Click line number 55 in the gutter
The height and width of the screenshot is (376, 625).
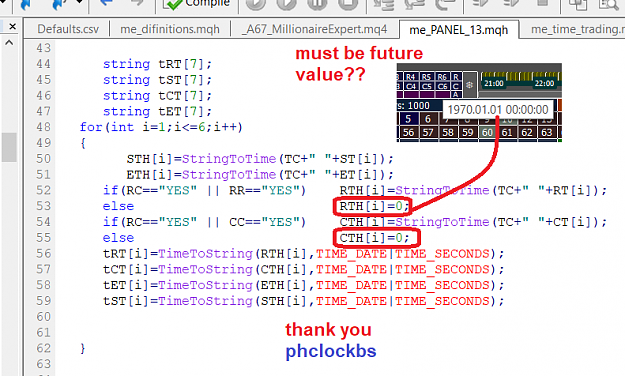[x=43, y=238]
